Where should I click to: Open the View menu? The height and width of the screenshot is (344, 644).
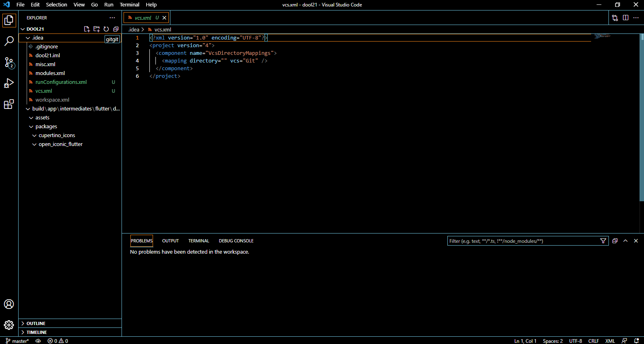pos(79,5)
